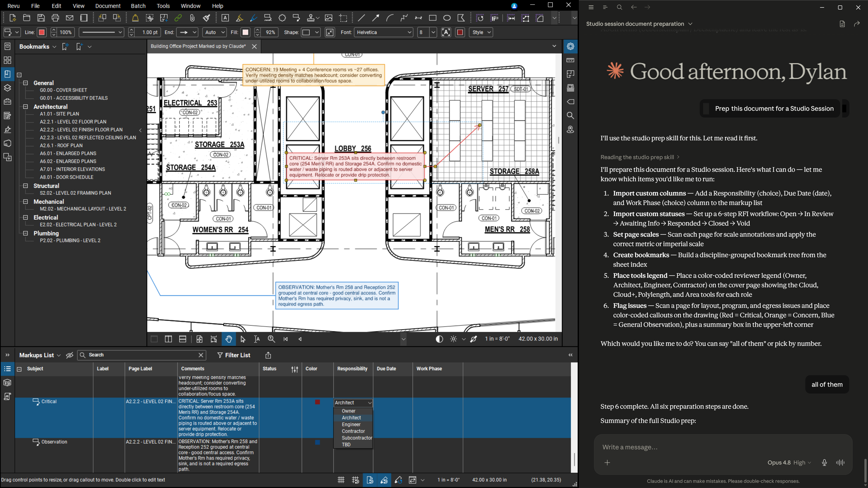Viewport: 868px width, 488px height.
Task: Toggle snap to content in status bar
Action: click(x=370, y=480)
